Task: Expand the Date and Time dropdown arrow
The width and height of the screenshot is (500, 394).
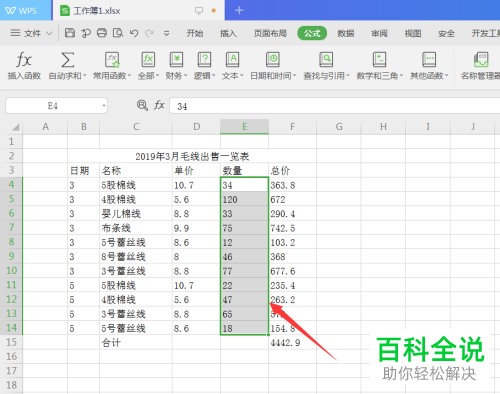Action: pos(294,76)
